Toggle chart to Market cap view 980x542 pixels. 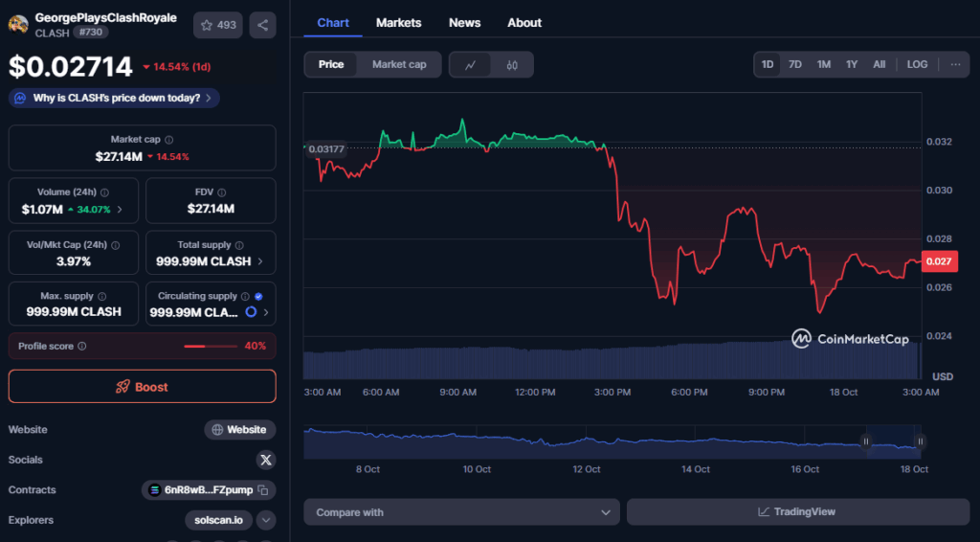pos(399,64)
